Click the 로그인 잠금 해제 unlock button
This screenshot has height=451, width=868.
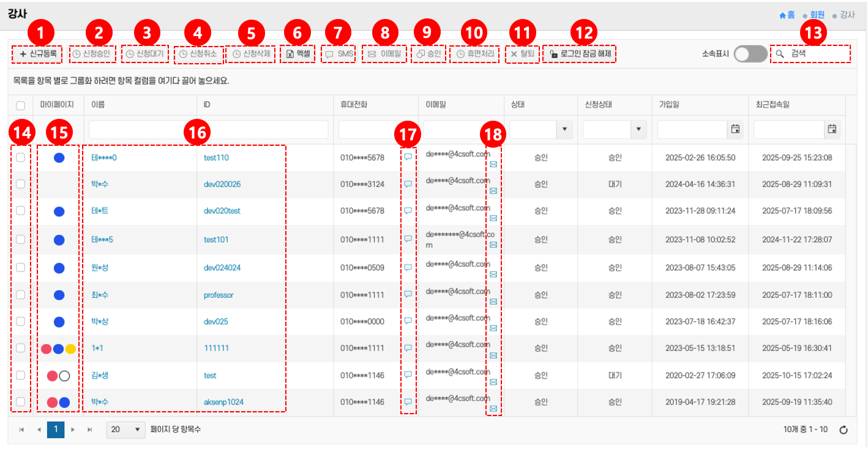click(x=580, y=54)
